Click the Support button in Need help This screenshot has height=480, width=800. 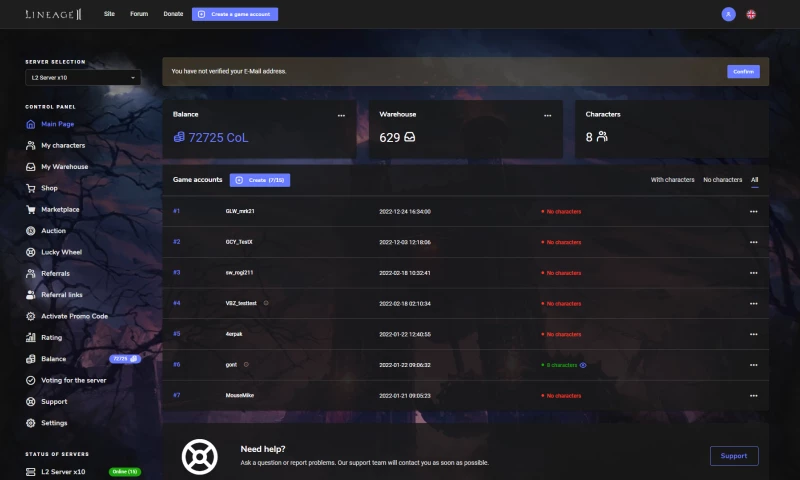click(x=734, y=456)
